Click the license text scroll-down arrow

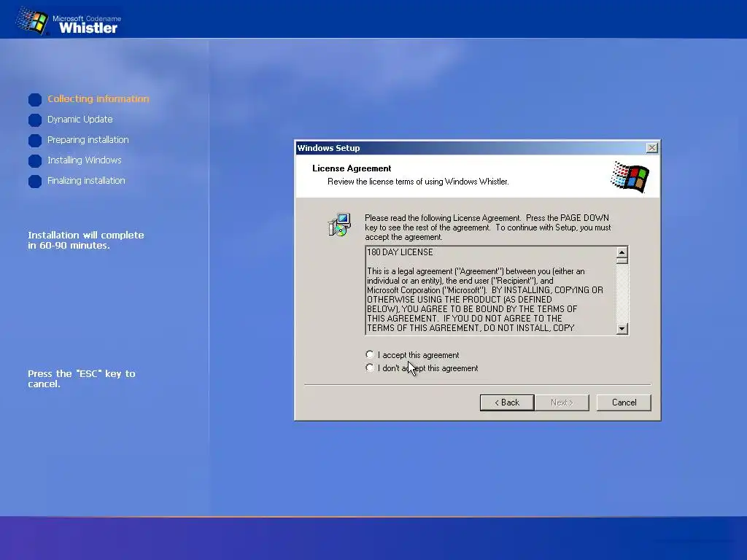[x=622, y=329]
